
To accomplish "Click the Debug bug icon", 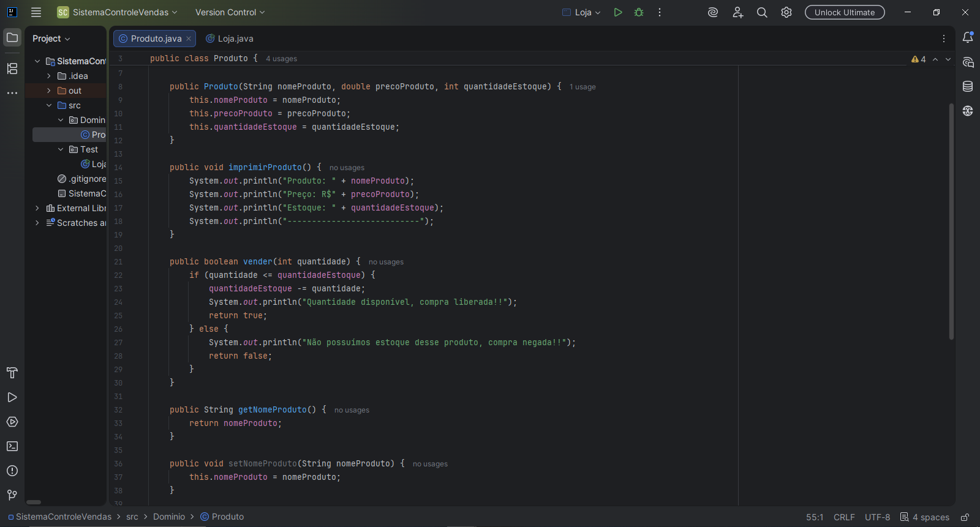I will coord(639,12).
